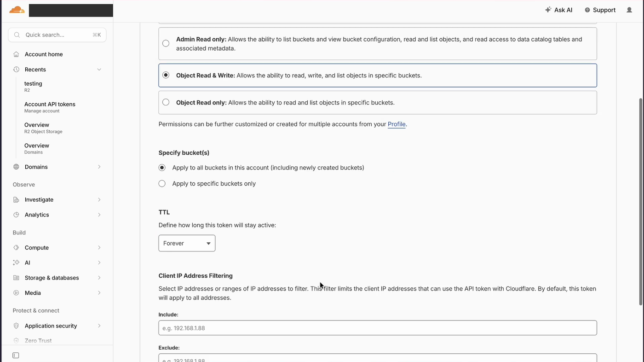Open the user profile icon
The image size is (644, 362).
629,10
